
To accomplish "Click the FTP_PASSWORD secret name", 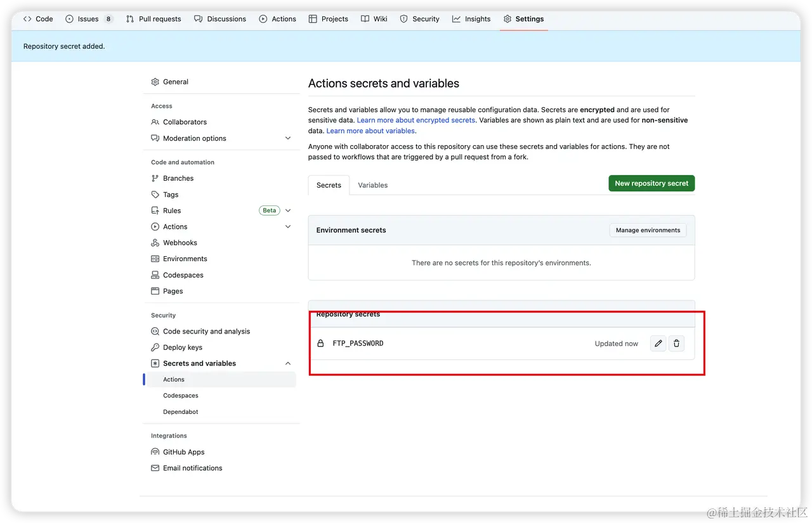I will pyautogui.click(x=358, y=344).
